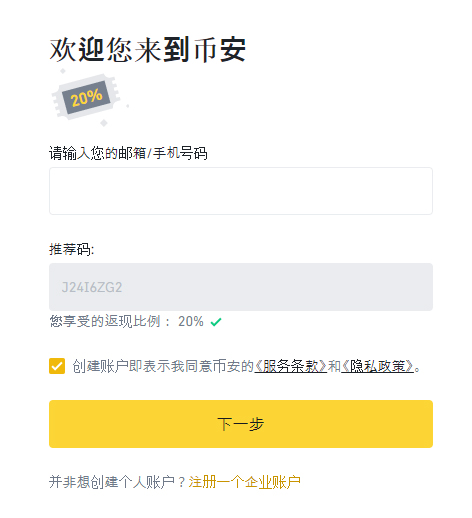Uncheck the terms agreement checkbox
Image resolution: width=472 pixels, height=518 pixels.
pyautogui.click(x=57, y=366)
